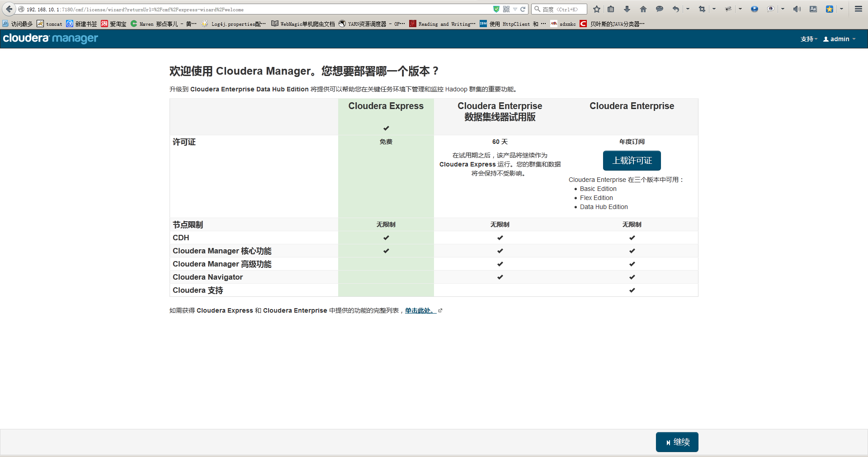Open dropdown next to bug icon
Screen dimensions: 868x457
[740, 9]
